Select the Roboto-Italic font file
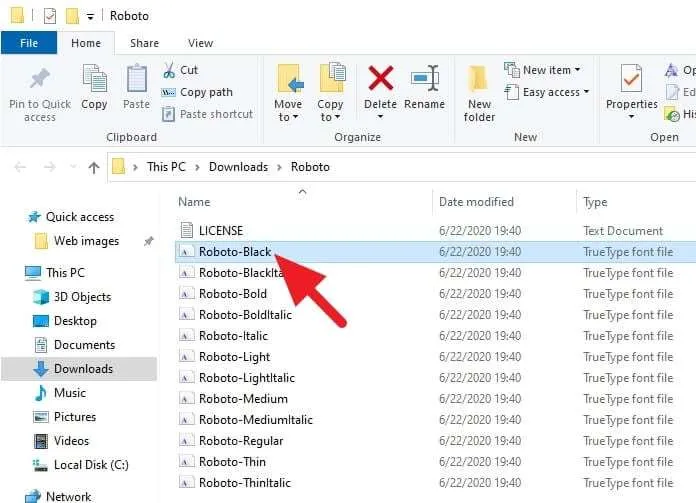Screen dimensions: 696x503 coord(233,336)
